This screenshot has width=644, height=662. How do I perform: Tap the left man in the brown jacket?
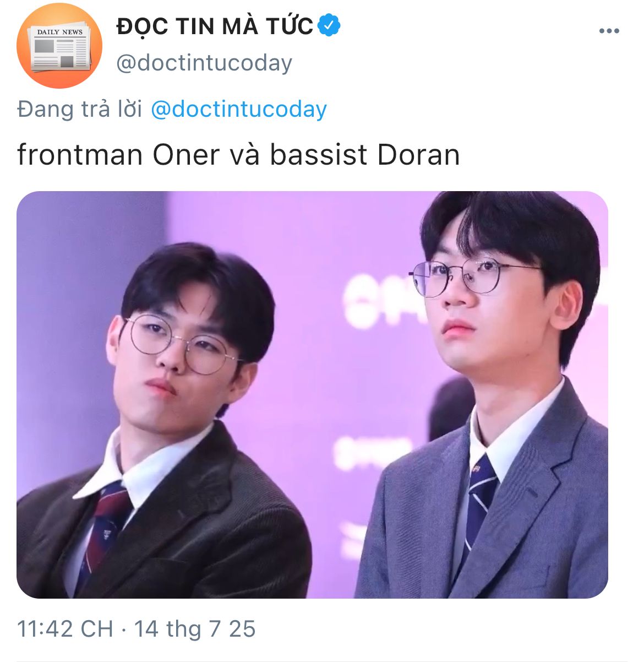click(165, 430)
